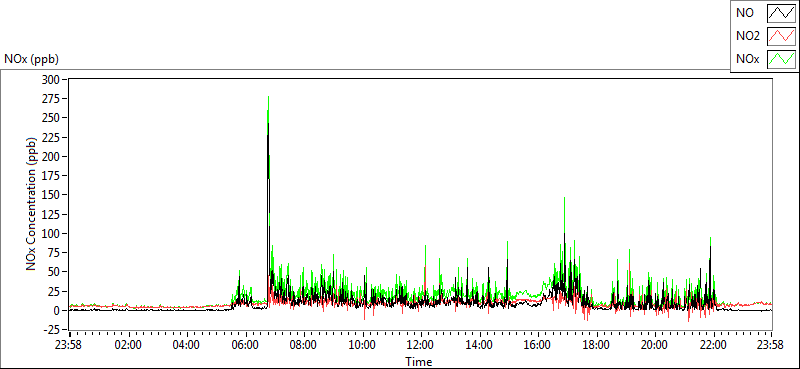Image resolution: width=800 pixels, height=369 pixels.
Task: Click the -25 y-axis minimum value
Action: click(x=53, y=330)
